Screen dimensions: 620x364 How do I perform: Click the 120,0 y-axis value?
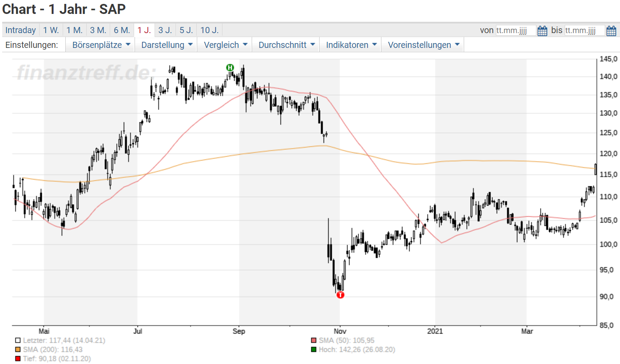click(608, 154)
